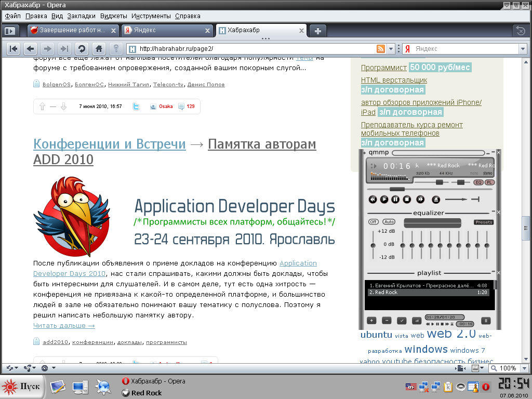Click the Twitter icon under the Osaka post
Viewport: 532px width, 399px height.
pyautogui.click(x=136, y=107)
